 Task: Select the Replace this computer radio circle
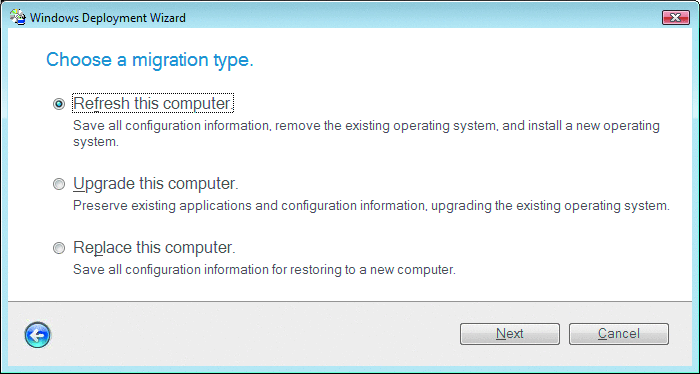pos(59,248)
